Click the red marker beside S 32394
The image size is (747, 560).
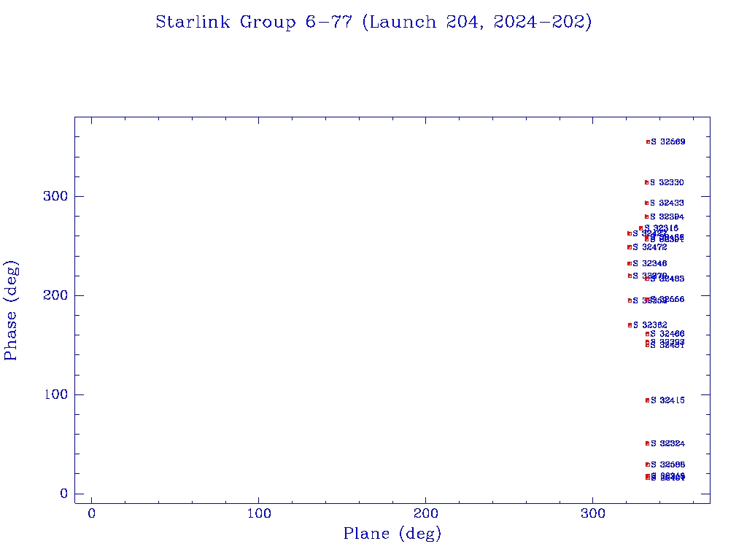click(x=646, y=217)
